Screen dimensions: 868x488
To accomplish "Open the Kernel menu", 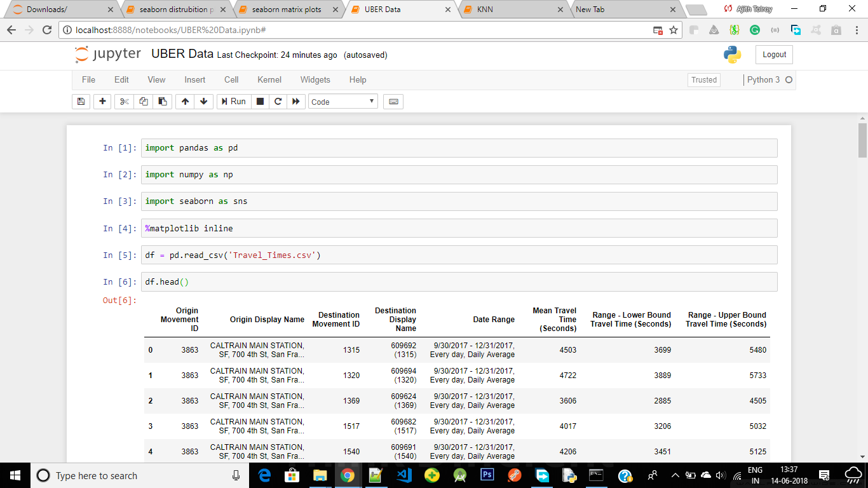I will 269,79.
